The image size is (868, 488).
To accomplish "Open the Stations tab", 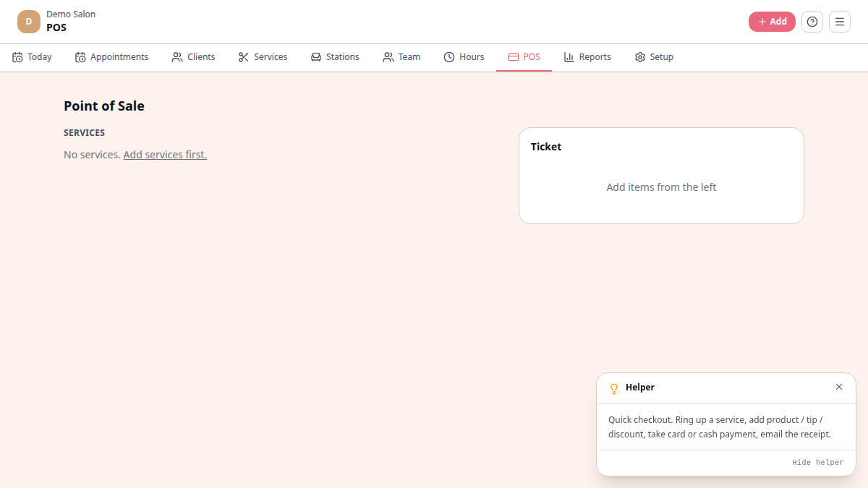I will tap(335, 57).
